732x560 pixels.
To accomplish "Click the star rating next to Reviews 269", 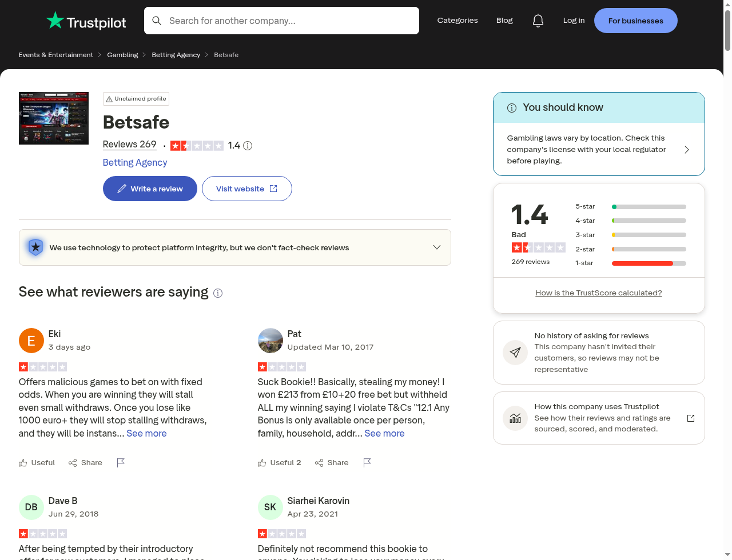I will click(197, 146).
